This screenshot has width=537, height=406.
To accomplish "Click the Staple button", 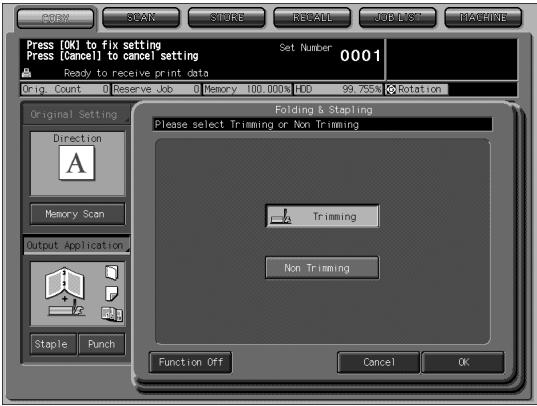I will click(53, 344).
